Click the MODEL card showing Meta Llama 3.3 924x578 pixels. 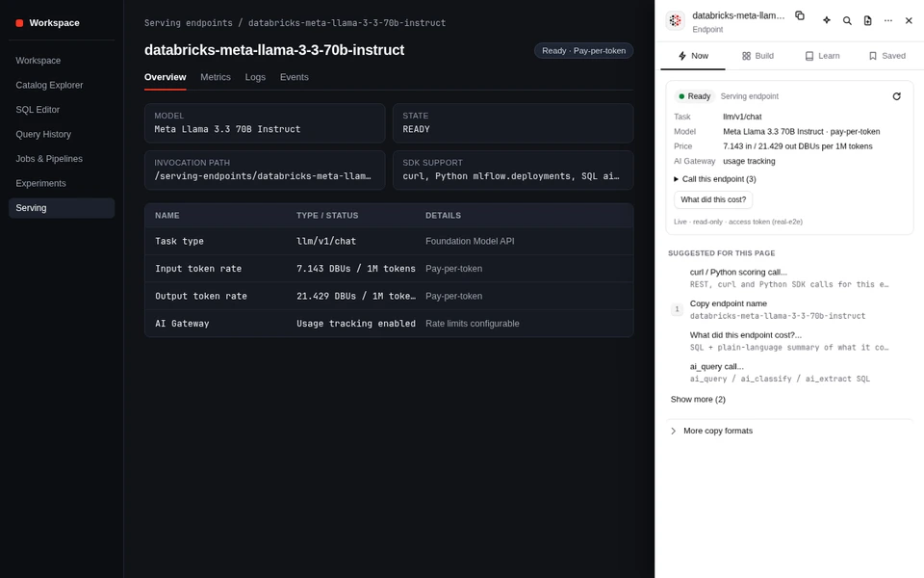[265, 123]
